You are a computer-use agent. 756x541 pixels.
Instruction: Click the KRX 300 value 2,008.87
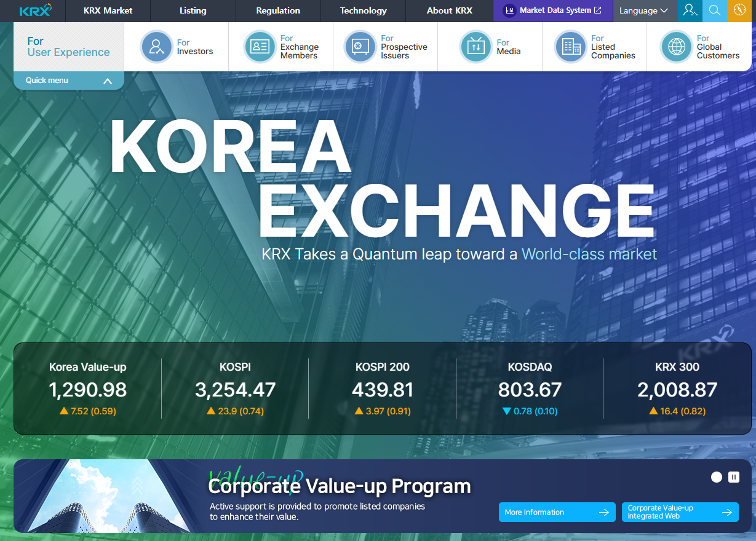(x=677, y=390)
